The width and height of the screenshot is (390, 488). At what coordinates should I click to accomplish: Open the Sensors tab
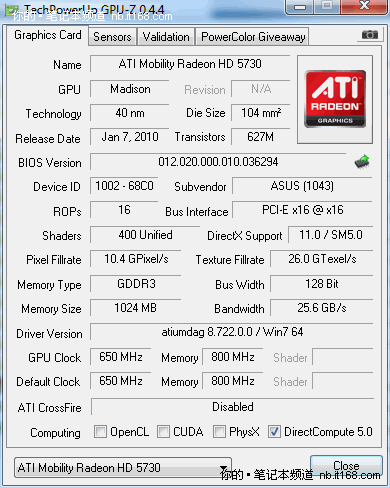click(112, 37)
